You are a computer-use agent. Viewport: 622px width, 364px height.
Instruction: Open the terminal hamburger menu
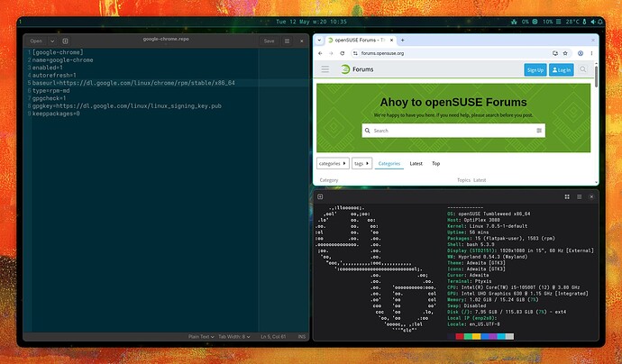[x=579, y=196]
